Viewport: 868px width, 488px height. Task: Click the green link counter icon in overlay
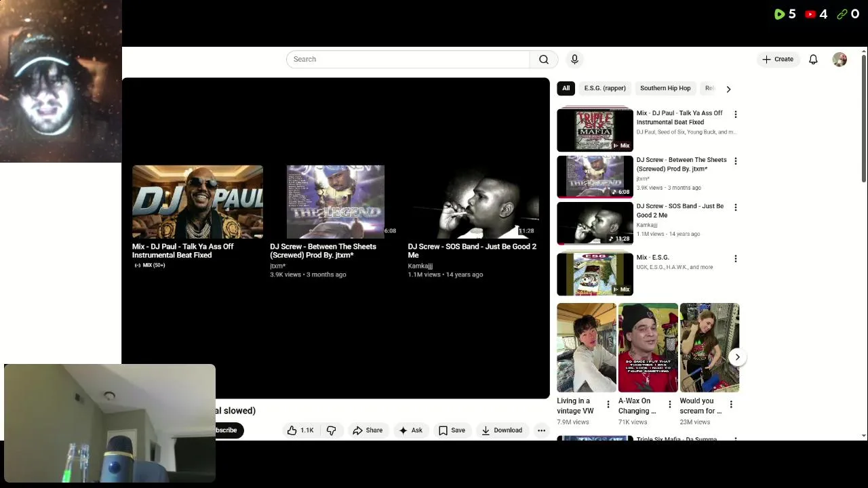pos(842,14)
